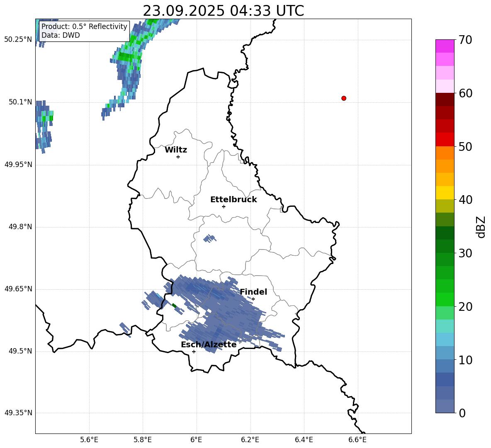Click the red 50 dBZ colorbar segment

click(445, 140)
